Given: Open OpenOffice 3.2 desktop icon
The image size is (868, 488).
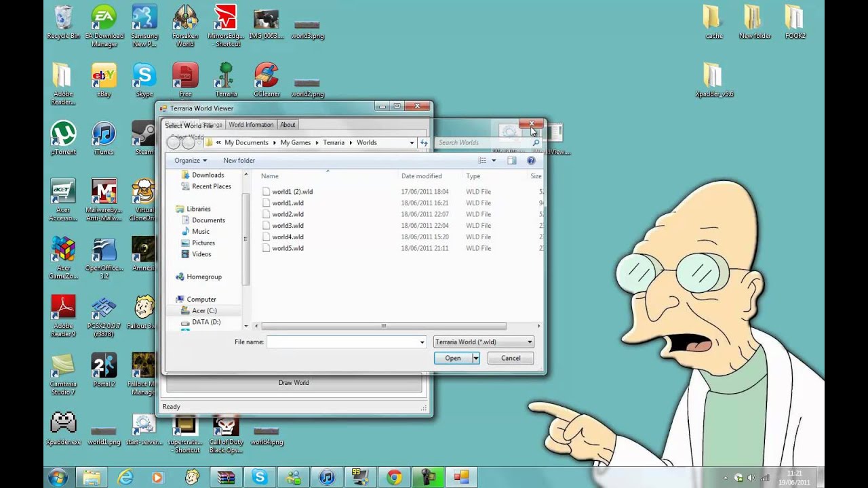Looking at the screenshot, I should click(x=104, y=258).
